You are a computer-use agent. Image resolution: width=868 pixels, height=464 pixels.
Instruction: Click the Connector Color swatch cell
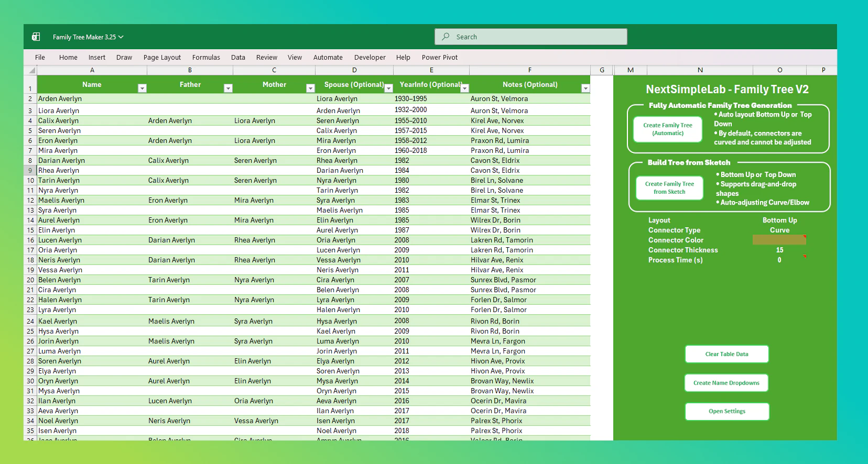(779, 240)
